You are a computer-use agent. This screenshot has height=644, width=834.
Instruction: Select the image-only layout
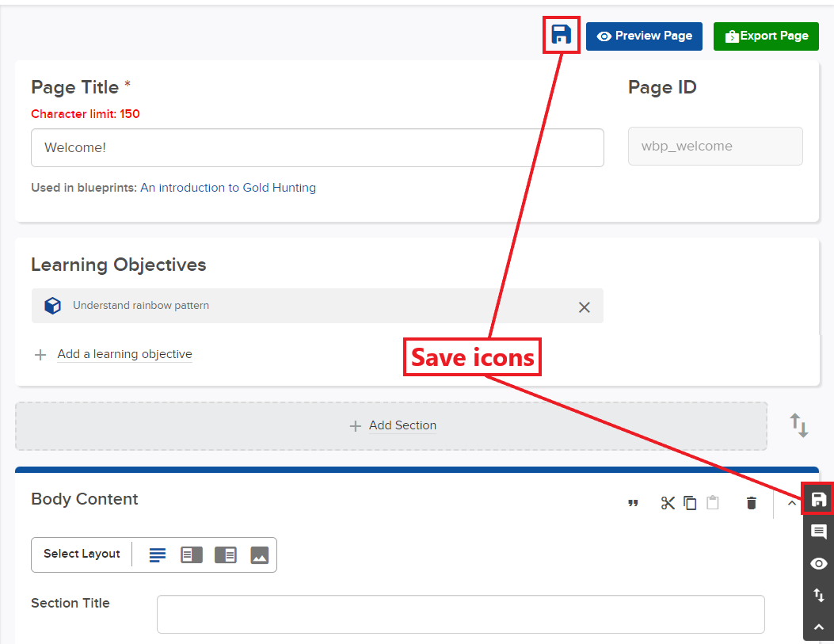point(260,554)
